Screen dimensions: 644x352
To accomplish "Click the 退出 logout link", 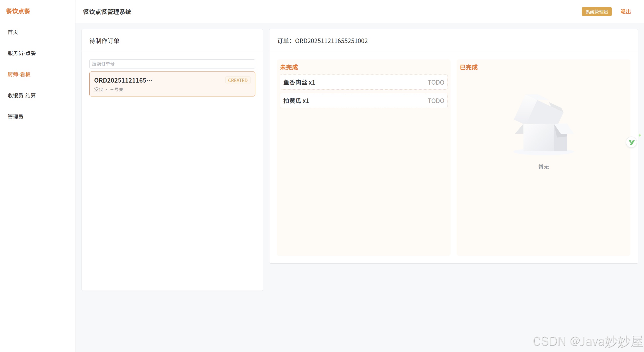I will point(625,12).
